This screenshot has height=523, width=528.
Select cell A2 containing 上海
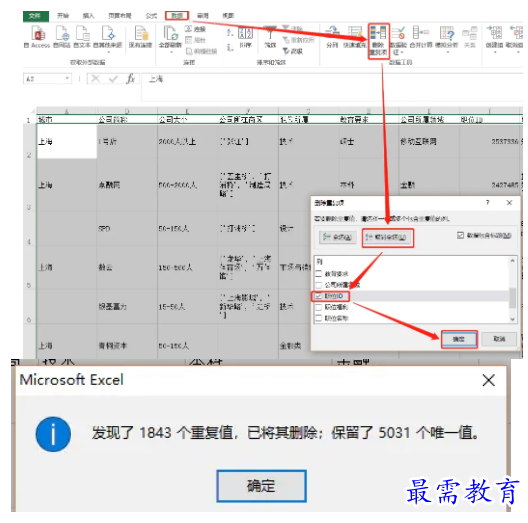[67, 141]
